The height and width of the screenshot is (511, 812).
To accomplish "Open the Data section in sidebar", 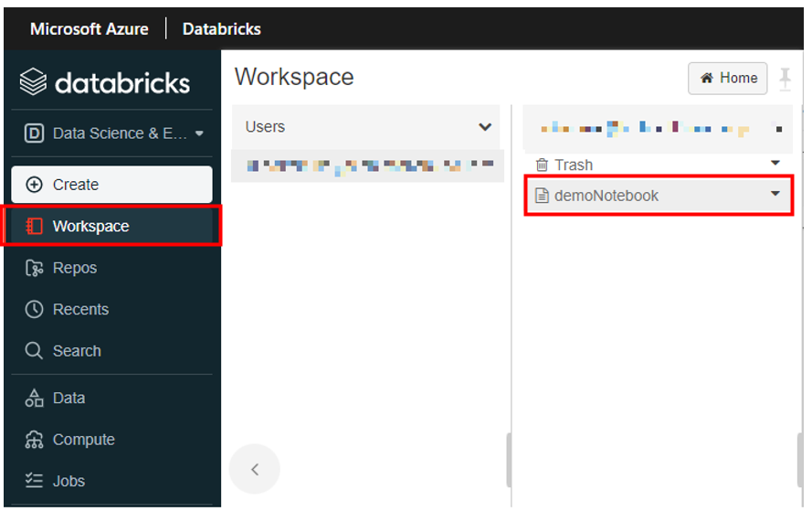I will point(111,398).
